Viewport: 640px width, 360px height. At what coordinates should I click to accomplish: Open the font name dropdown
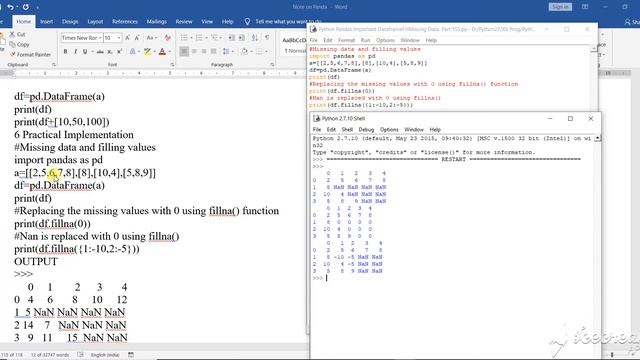[x=100, y=38]
